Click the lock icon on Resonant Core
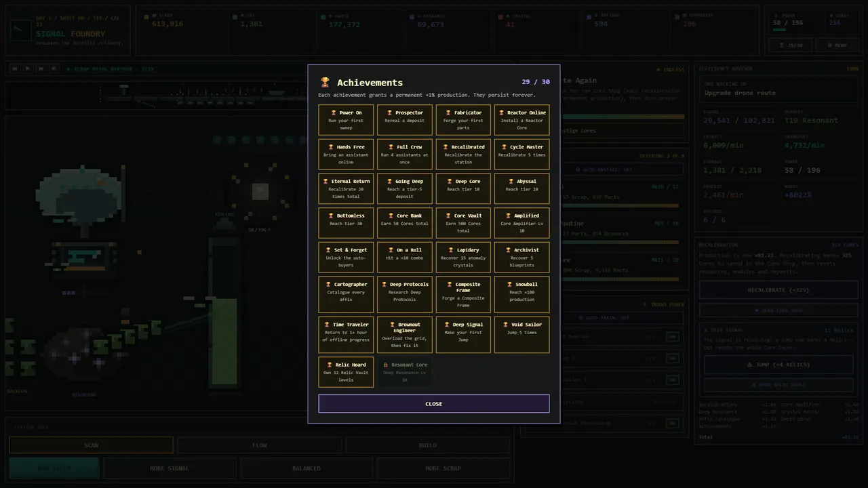This screenshot has width=868, height=488. (385, 365)
